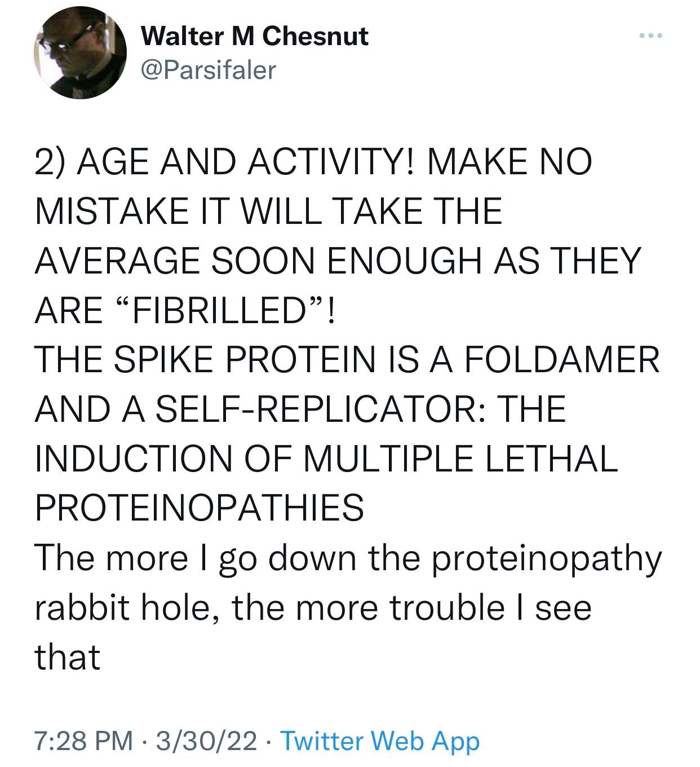The height and width of the screenshot is (767, 700).
Task: Click the uppercase word "PROTEINOPATHIES"
Action: (200, 508)
